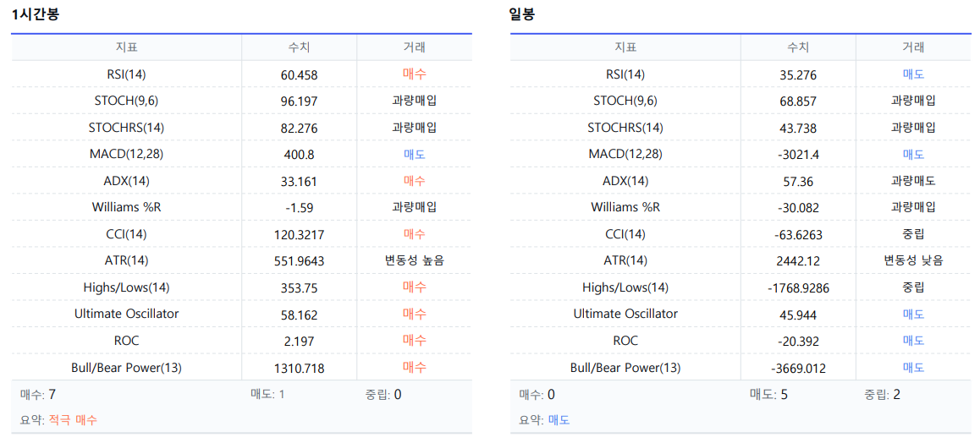The height and width of the screenshot is (443, 980).
Task: Click the 중립: 2 count in 일봉 footer
Action: 883,394
